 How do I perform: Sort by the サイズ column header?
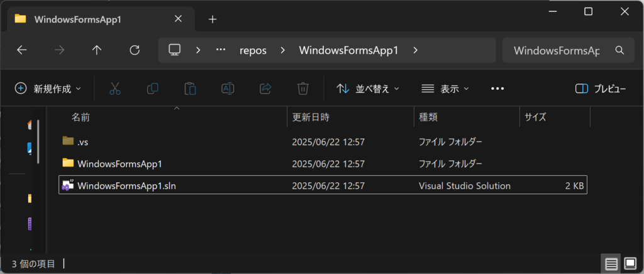click(536, 118)
